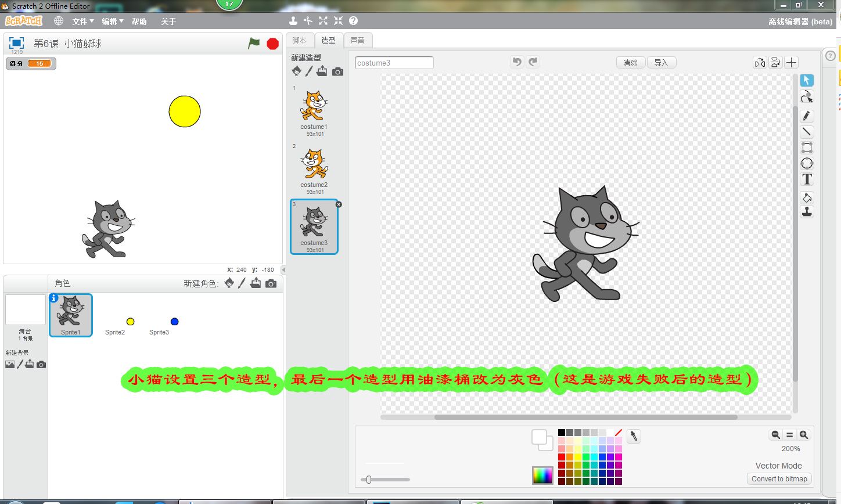Redo the paint edit
Viewport: 841px width, 504px height.
pyautogui.click(x=533, y=62)
